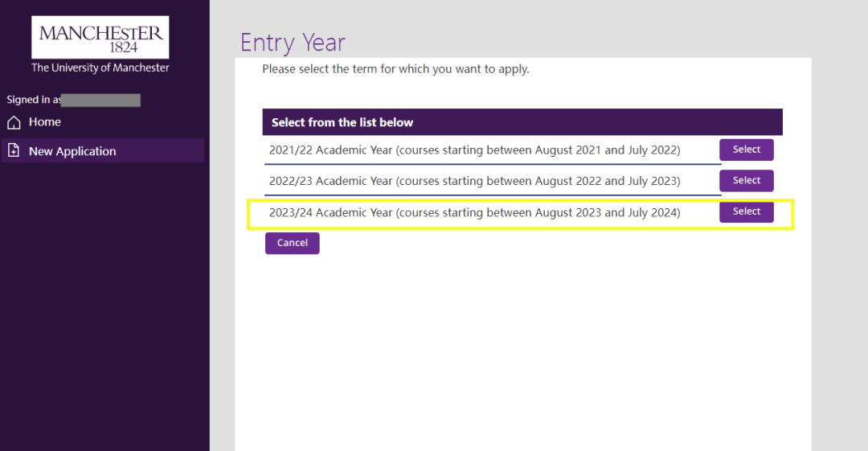Image resolution: width=868 pixels, height=451 pixels.
Task: Click the Home house icon
Action: 14,122
